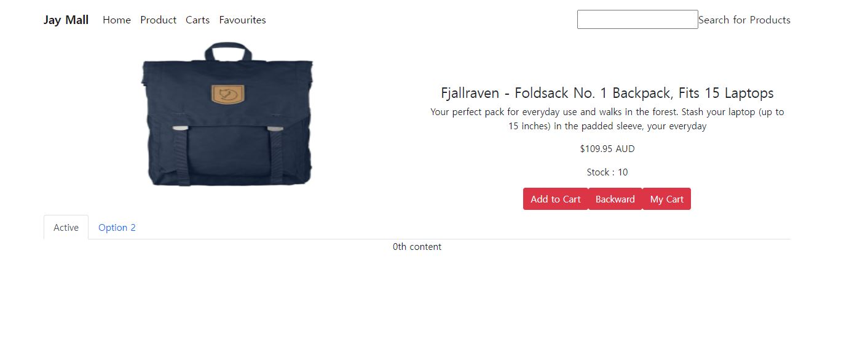Click the product description paragraph

[607, 119]
